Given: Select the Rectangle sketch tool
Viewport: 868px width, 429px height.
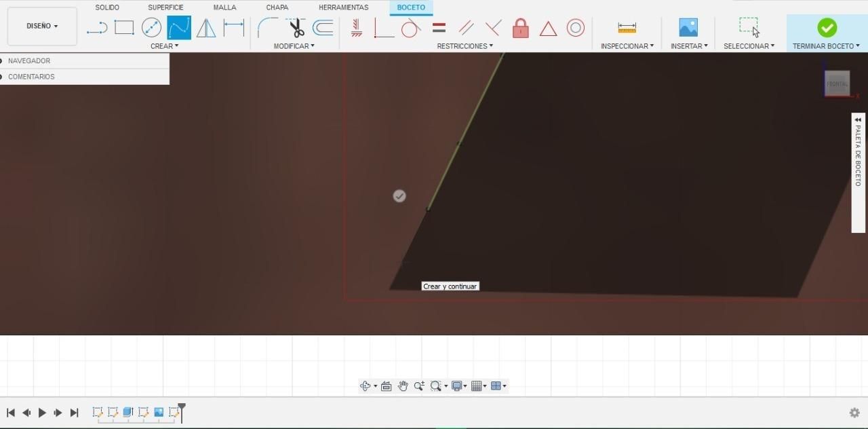Looking at the screenshot, I should pos(124,28).
